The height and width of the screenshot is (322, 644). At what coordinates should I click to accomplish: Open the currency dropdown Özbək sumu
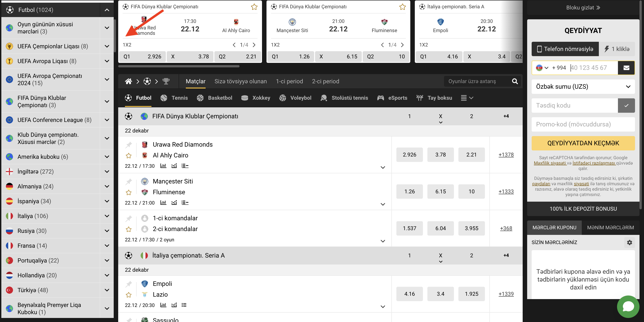(583, 87)
